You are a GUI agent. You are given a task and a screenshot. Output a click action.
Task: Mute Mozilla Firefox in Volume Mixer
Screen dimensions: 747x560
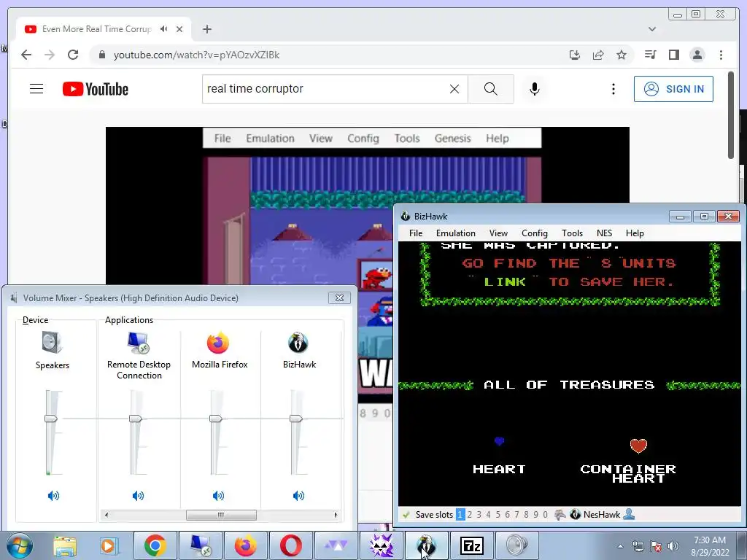(x=218, y=496)
